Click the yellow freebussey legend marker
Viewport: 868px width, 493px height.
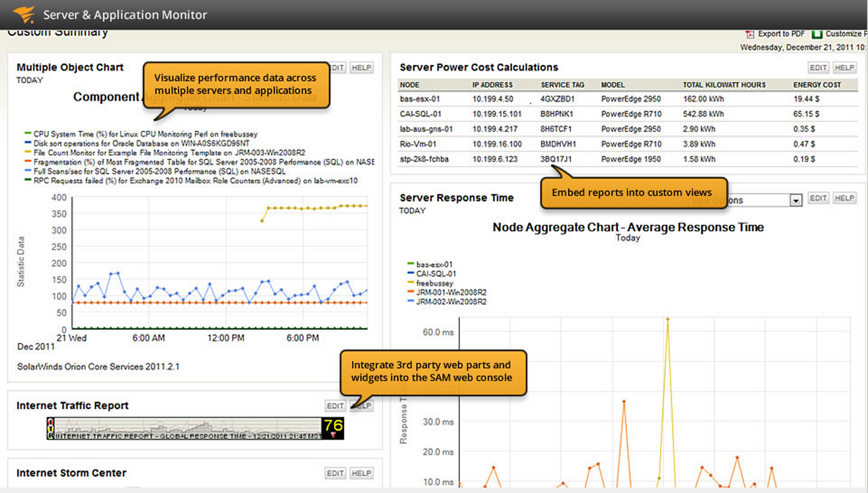pyautogui.click(x=411, y=283)
